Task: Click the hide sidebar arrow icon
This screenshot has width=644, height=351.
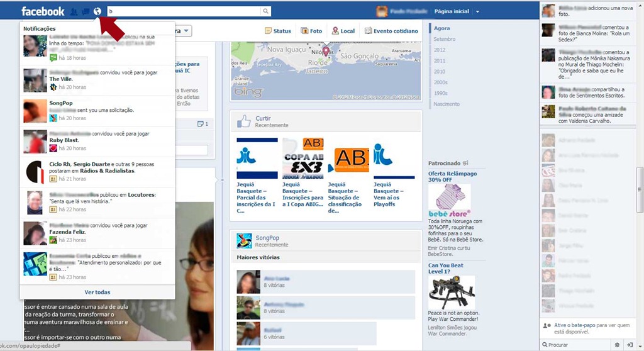Action: pyautogui.click(x=630, y=345)
